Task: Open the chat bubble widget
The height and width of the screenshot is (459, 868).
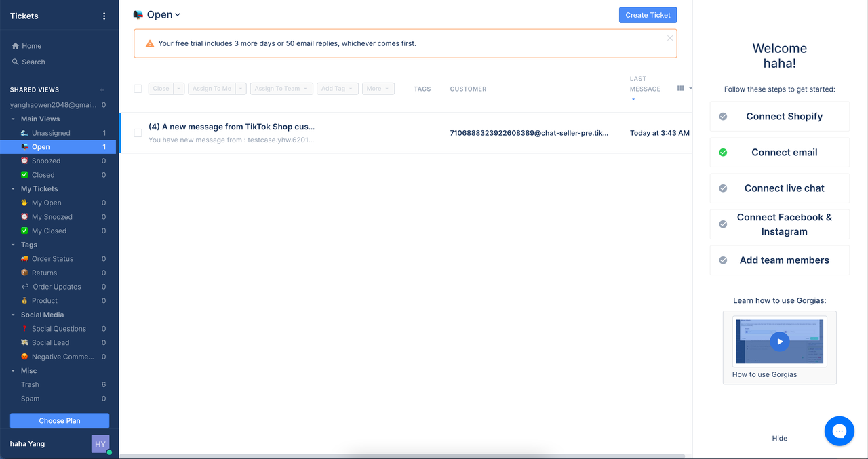Action: 839,431
